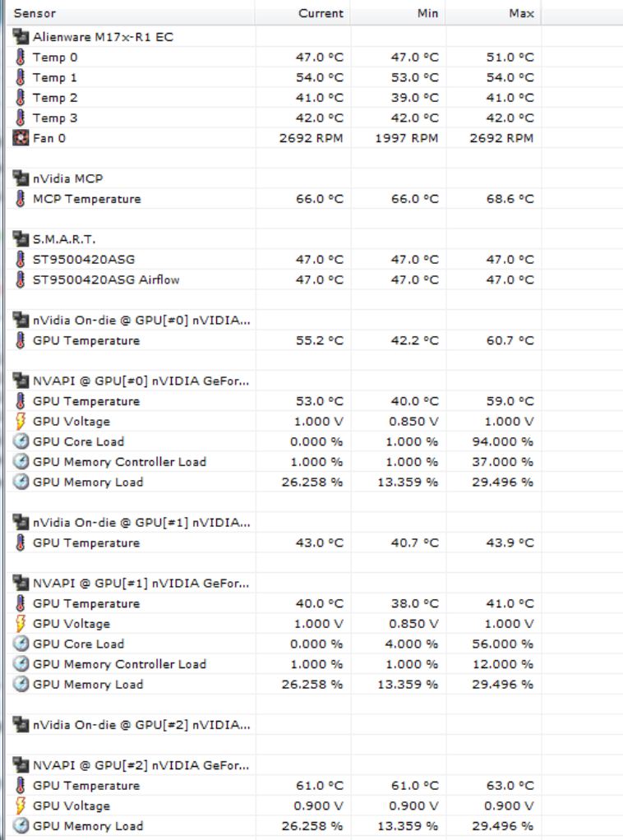Select GPU[#0] GPU Voltage lightning icon
623x840 pixels.
21,422
